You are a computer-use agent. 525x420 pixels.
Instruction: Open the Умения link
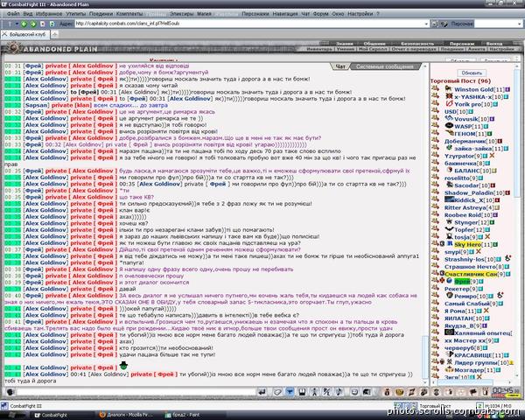[346, 49]
